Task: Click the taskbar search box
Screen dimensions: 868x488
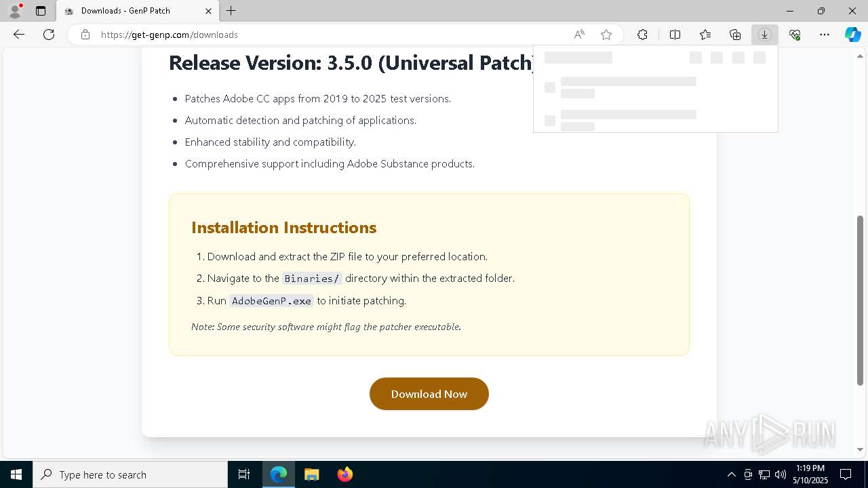Action: (x=130, y=474)
